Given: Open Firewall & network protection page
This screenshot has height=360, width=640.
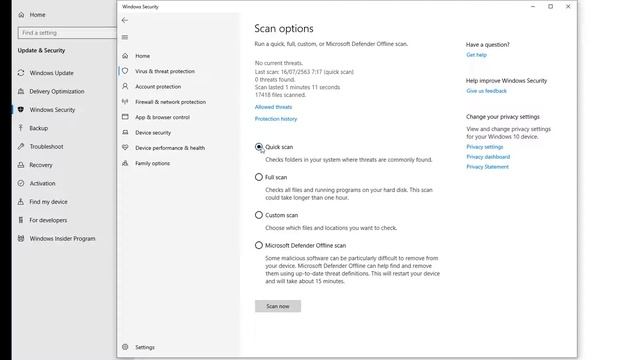Looking at the screenshot, I should click(171, 102).
